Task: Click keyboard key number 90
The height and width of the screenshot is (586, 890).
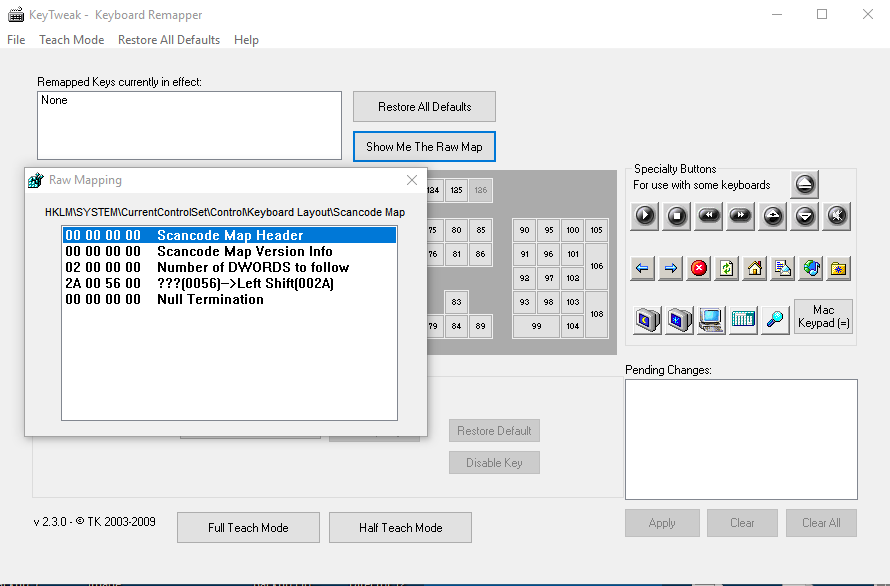Action: click(x=524, y=230)
